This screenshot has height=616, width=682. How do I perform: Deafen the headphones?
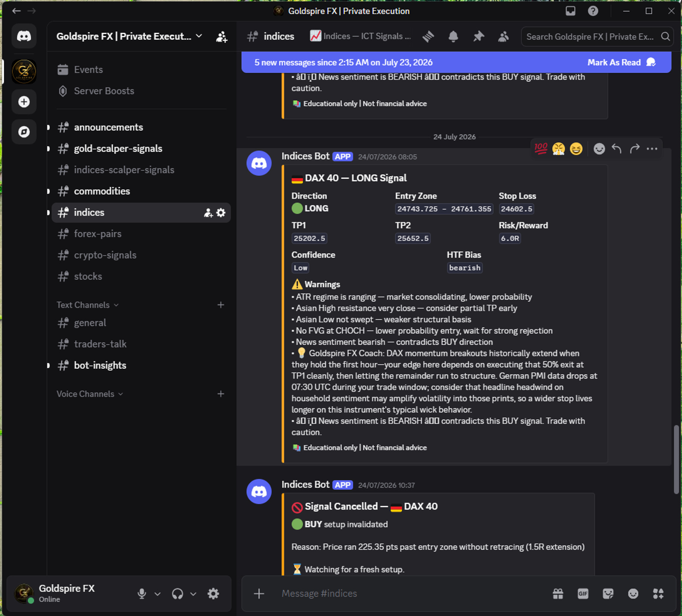pyautogui.click(x=178, y=594)
